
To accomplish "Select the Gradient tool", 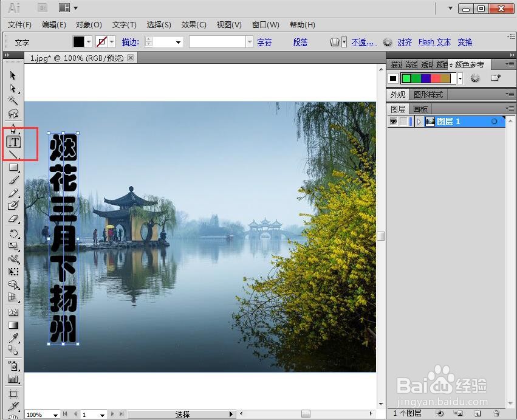I will tap(13, 325).
